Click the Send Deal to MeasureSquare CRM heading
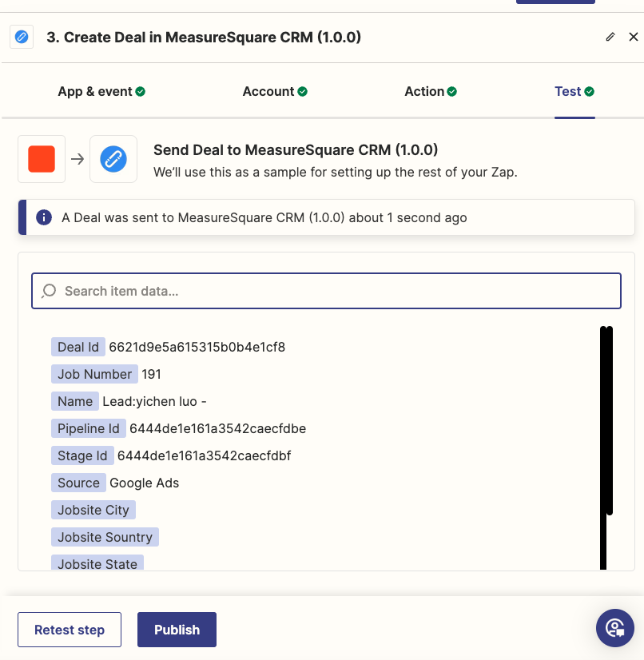This screenshot has height=660, width=644. [x=296, y=150]
